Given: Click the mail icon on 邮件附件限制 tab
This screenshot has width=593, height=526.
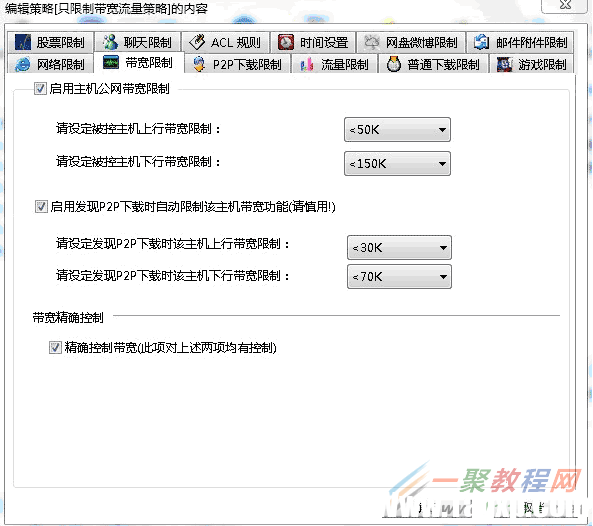Looking at the screenshot, I should click(481, 42).
